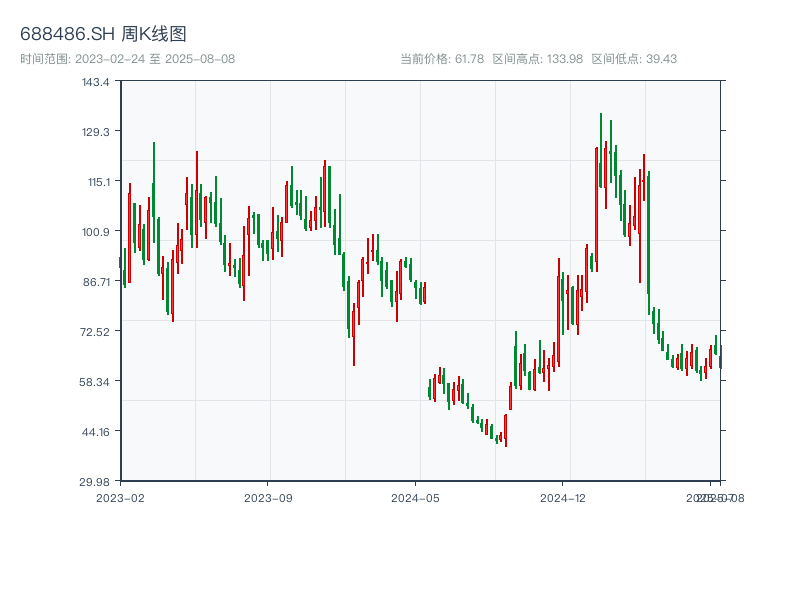The width and height of the screenshot is (800, 600).
Task: Select the 区间低点: 39.43 label
Action: 634,59
